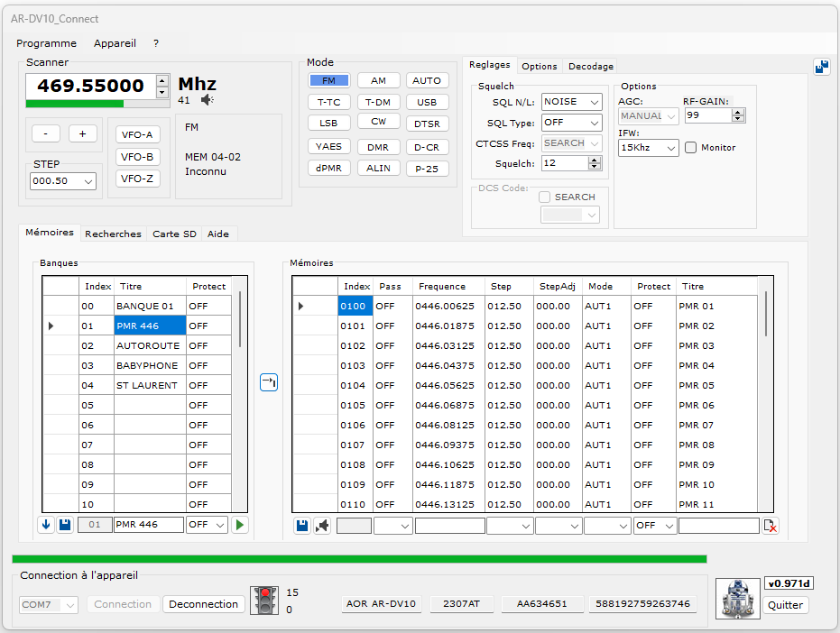Select AUTO mode
This screenshot has height=633, width=840.
pos(427,81)
